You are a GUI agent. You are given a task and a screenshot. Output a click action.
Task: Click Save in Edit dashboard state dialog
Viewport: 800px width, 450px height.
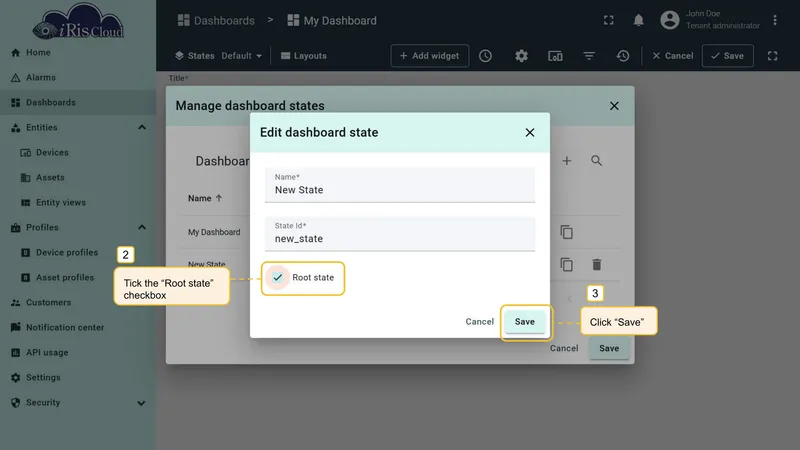(x=524, y=322)
